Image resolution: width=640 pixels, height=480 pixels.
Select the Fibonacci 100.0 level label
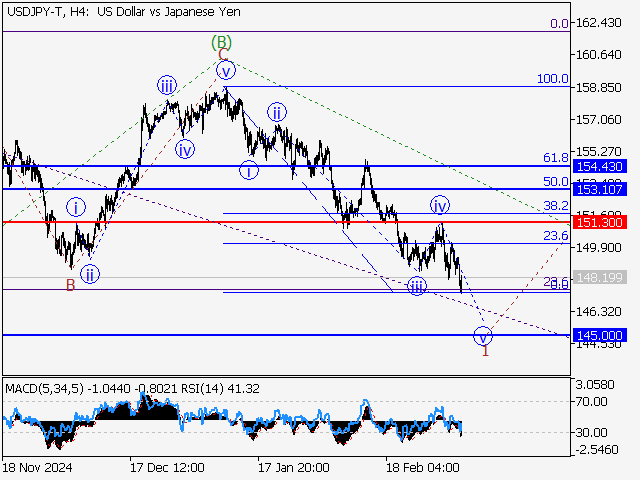[x=553, y=78]
